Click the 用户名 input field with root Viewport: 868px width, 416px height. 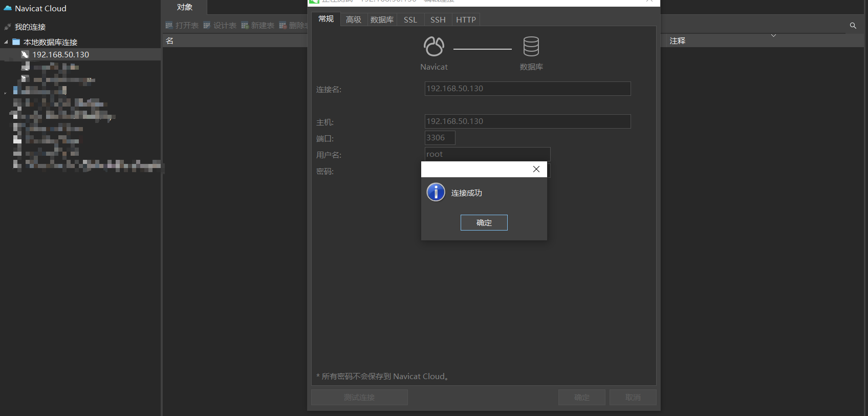[487, 154]
